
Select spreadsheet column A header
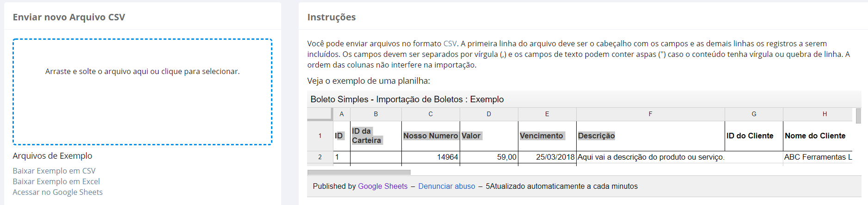tap(342, 114)
